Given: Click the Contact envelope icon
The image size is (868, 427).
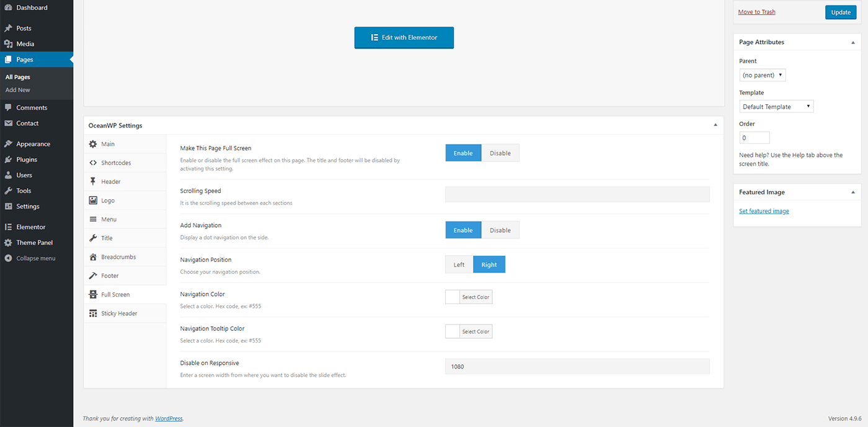Looking at the screenshot, I should point(8,124).
